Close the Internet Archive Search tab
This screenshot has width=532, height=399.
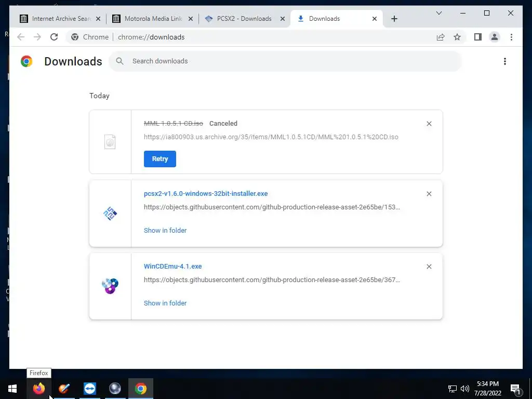[x=98, y=19]
